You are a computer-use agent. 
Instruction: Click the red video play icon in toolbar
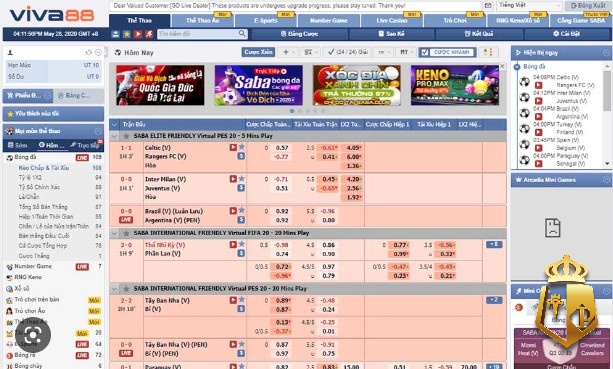pos(138,34)
